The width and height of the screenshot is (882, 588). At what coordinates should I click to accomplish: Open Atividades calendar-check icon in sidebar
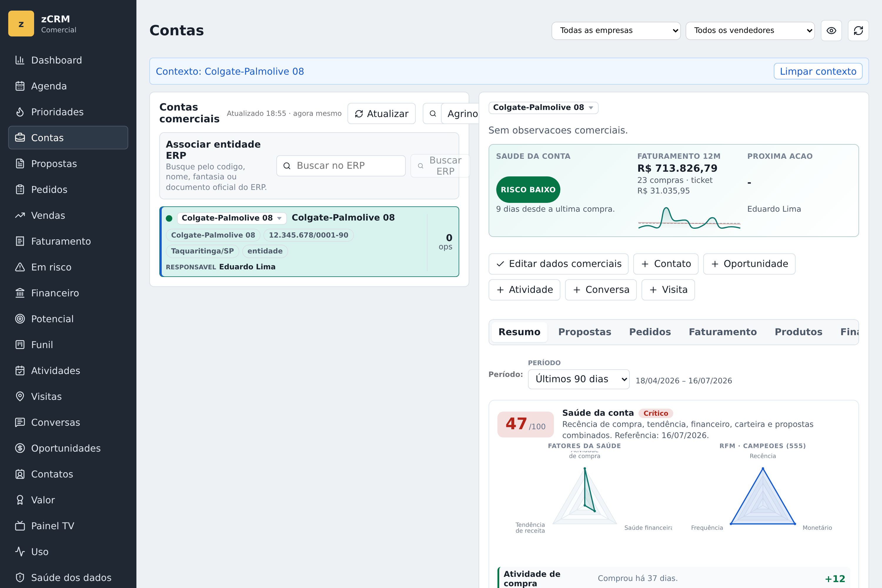click(x=20, y=370)
